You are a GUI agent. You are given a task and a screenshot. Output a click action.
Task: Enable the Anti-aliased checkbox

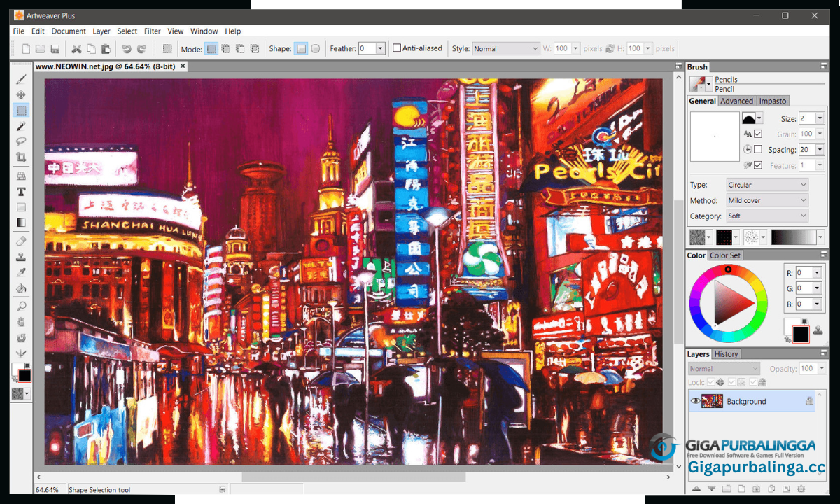click(397, 48)
